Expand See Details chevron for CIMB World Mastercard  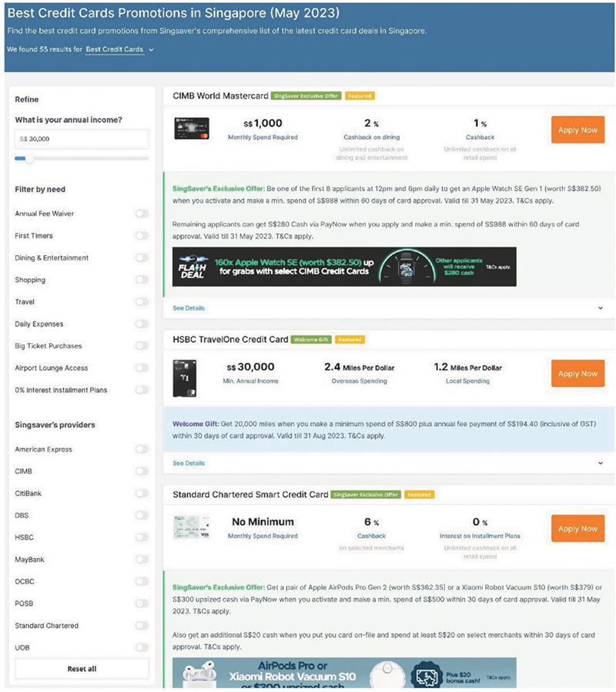pos(600,308)
